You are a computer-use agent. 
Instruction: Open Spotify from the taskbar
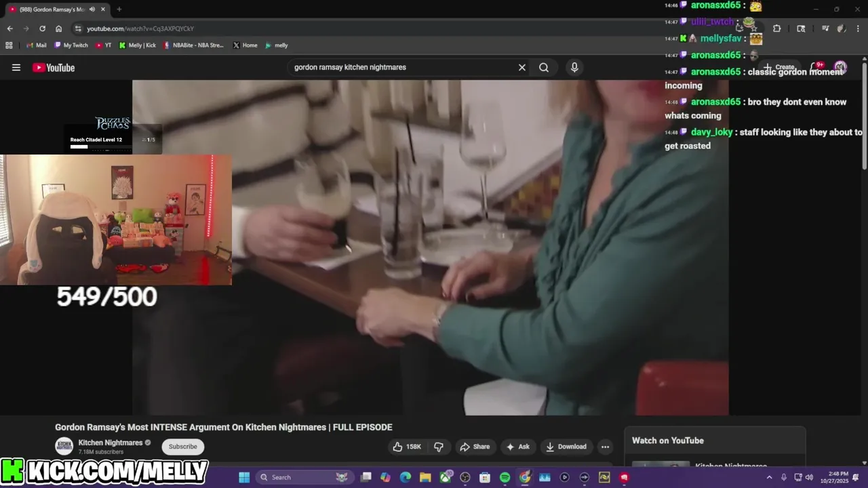tap(505, 477)
